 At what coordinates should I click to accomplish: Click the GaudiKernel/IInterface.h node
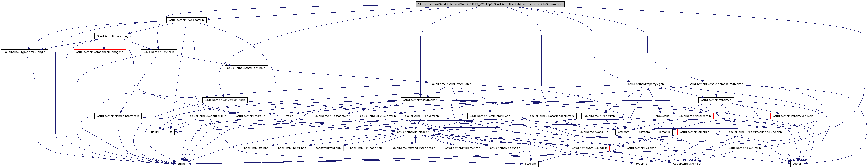point(413,132)
